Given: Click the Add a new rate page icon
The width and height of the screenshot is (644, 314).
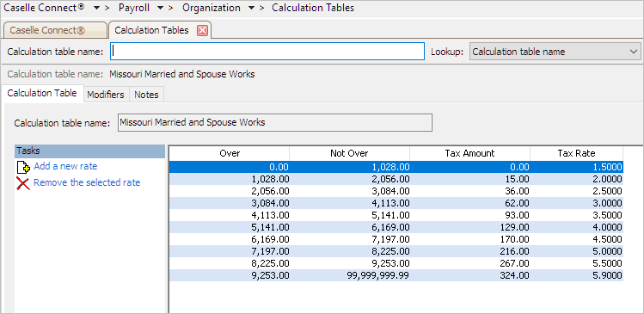Looking at the screenshot, I should [x=23, y=167].
